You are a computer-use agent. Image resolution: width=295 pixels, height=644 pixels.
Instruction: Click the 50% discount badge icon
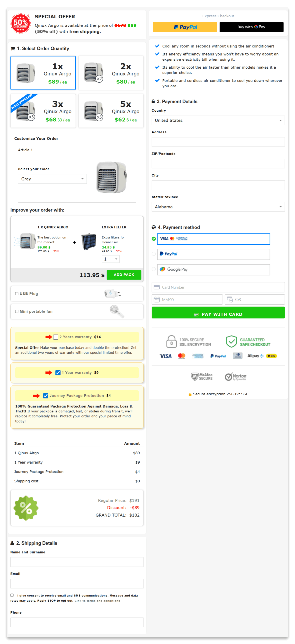[x=20, y=24]
